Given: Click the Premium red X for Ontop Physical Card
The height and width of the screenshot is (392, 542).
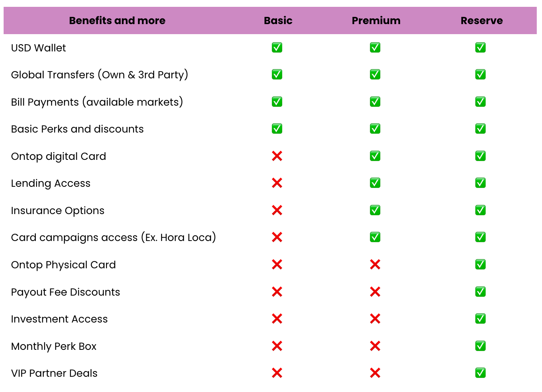Looking at the screenshot, I should point(375,264).
